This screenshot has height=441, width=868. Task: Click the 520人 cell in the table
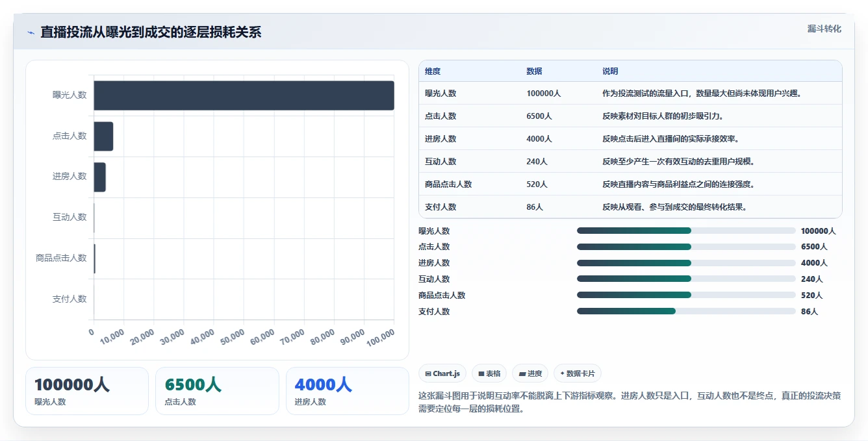tap(537, 184)
